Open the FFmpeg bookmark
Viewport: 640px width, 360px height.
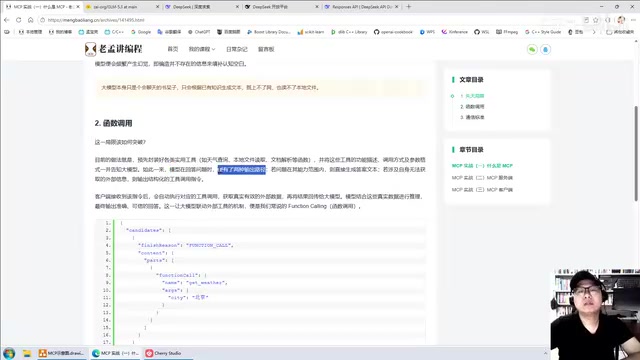[x=507, y=32]
